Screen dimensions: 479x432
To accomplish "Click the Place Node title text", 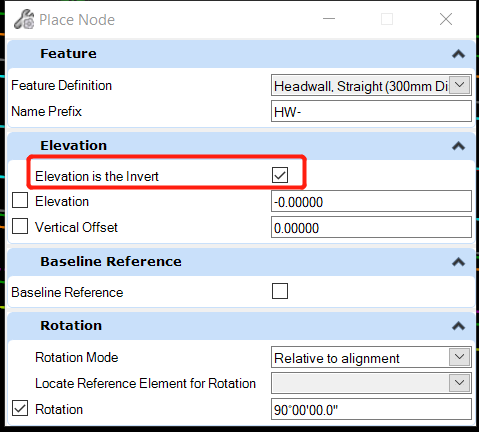I will click(77, 20).
